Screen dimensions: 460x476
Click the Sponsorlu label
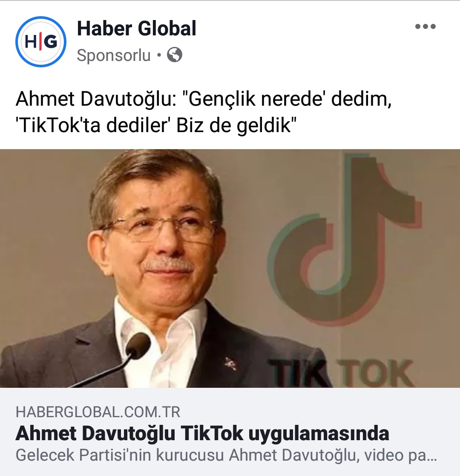tap(114, 55)
